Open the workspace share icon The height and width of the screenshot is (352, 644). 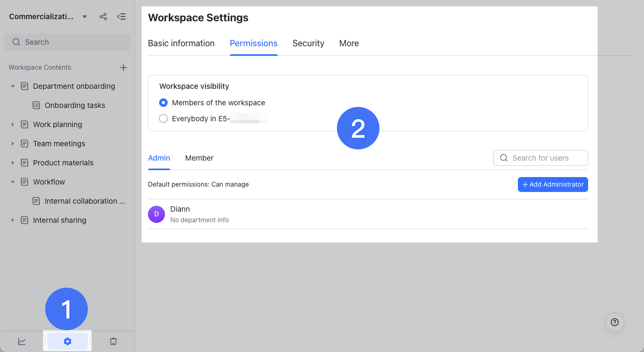coord(103,16)
